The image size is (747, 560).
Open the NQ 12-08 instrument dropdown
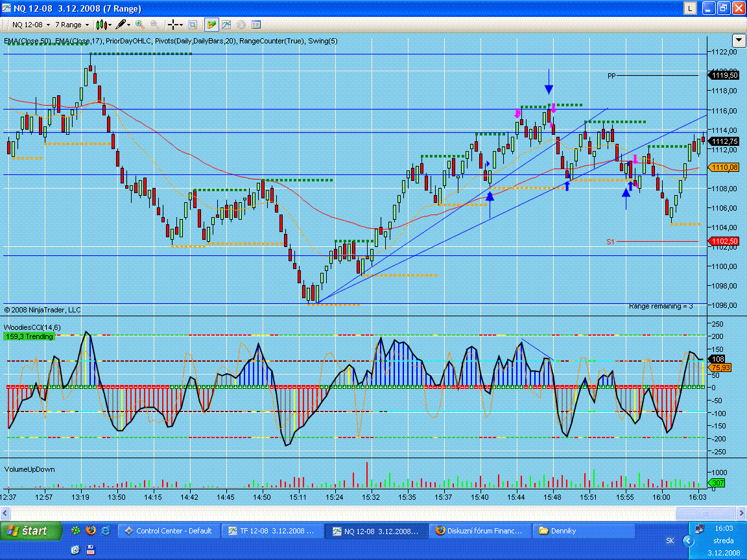tap(30, 25)
